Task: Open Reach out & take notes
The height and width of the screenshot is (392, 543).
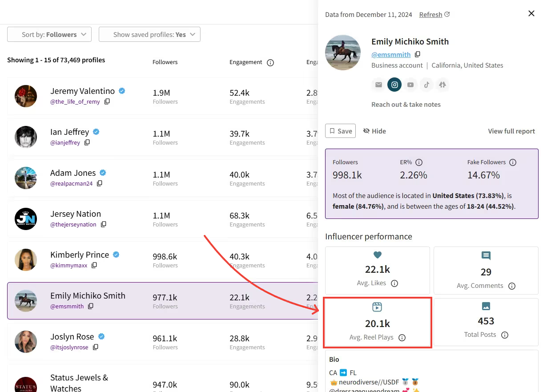Action: 406,105
